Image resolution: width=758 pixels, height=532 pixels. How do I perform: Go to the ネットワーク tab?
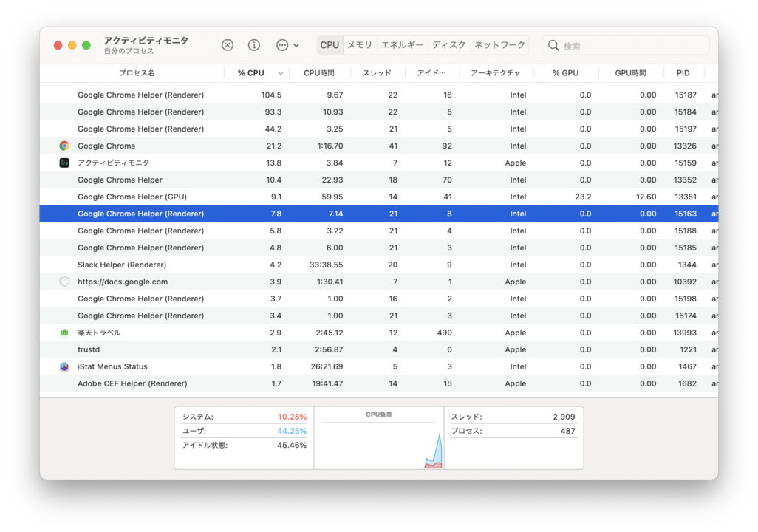coord(500,45)
